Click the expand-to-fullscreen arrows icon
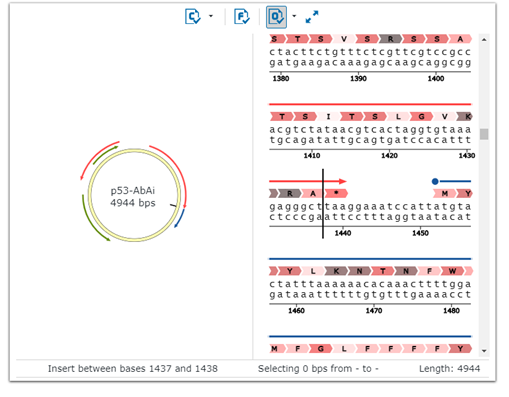The height and width of the screenshot is (397, 509). click(x=312, y=17)
